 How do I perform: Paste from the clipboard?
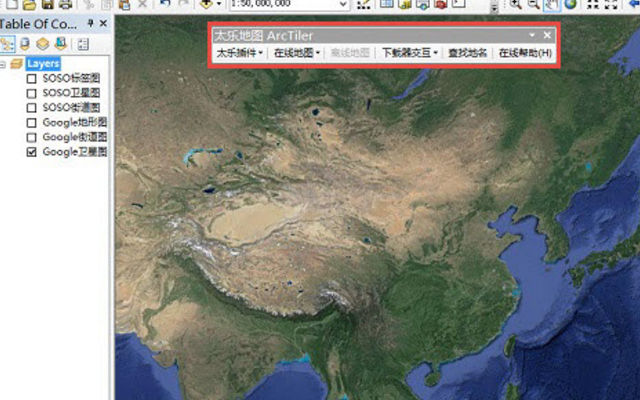pos(124,4)
